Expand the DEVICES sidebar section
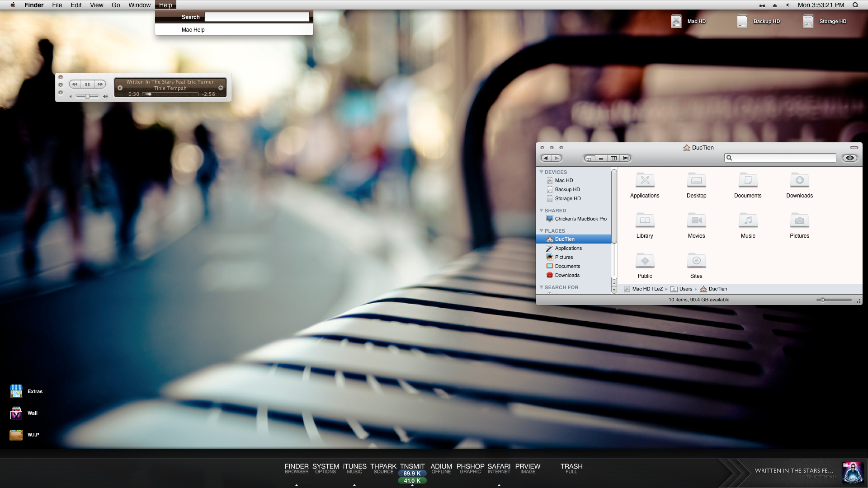868x488 pixels. (541, 172)
